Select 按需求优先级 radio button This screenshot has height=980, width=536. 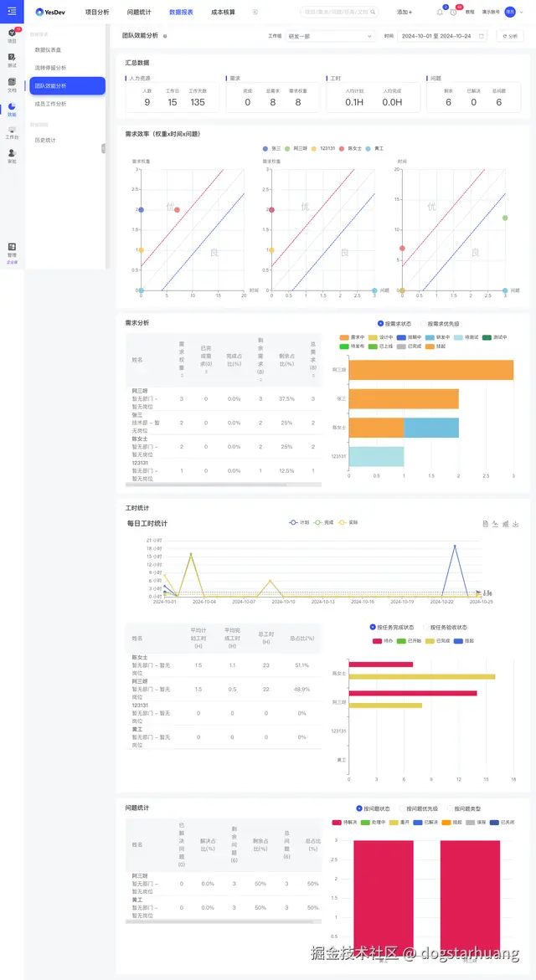(x=424, y=324)
